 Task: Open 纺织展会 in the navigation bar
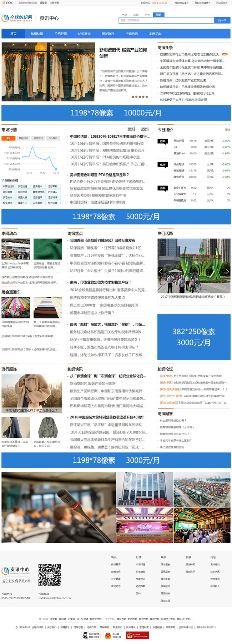click(84, 34)
